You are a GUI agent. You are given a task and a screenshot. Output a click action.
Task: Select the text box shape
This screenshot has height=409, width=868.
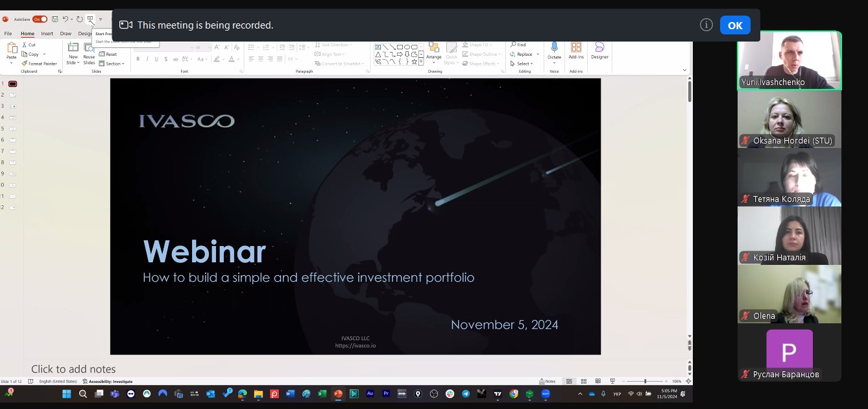(x=378, y=47)
